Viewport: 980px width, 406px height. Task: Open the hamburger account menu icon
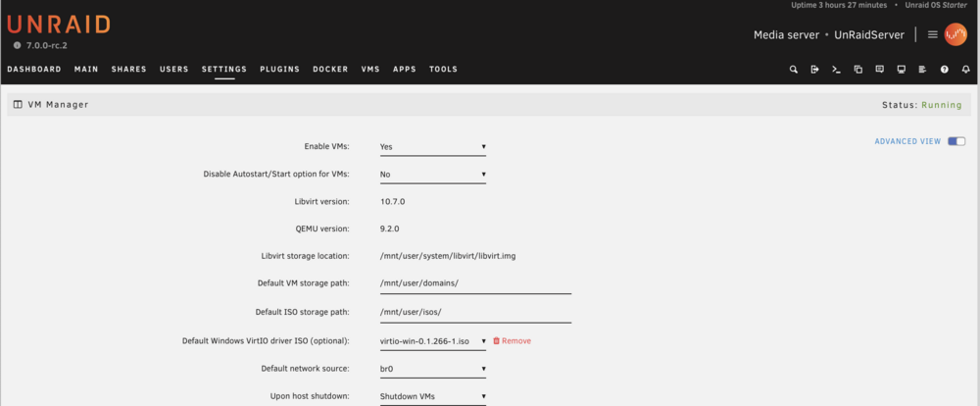933,35
